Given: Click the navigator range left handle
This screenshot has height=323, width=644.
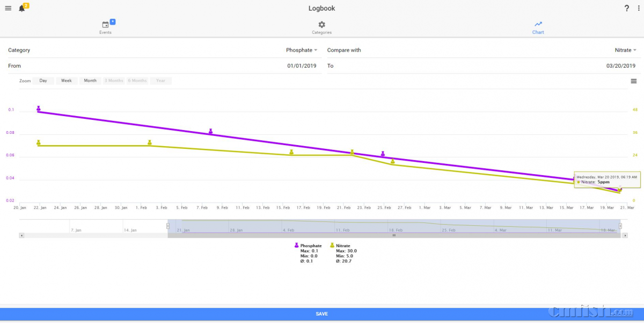Looking at the screenshot, I should (167, 226).
